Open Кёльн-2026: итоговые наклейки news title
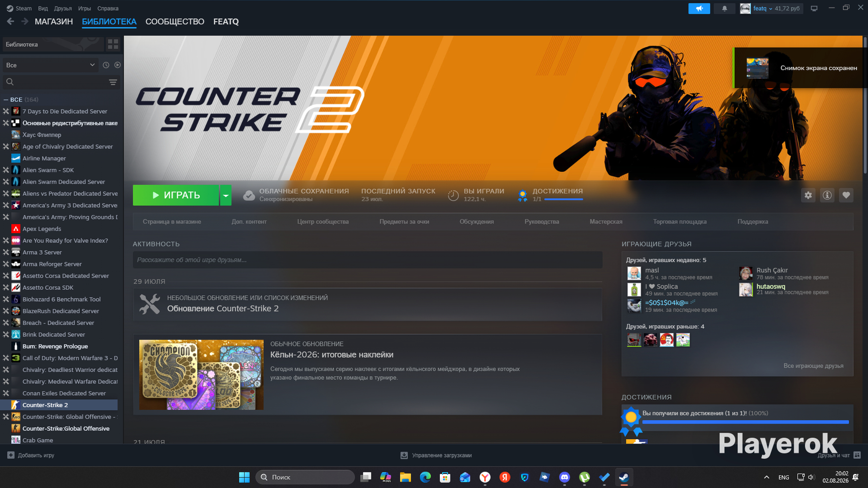Screen dimensions: 868x488 [332, 355]
